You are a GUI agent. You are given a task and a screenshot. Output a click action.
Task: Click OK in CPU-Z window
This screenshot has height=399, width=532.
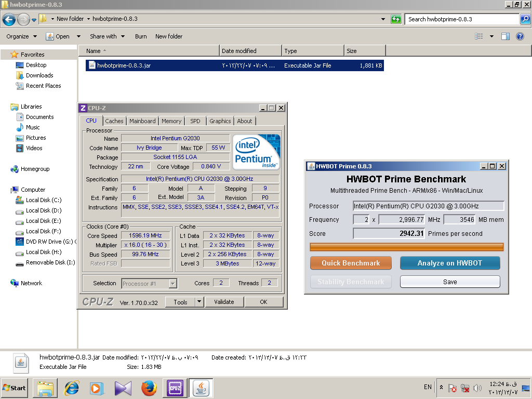tap(263, 302)
